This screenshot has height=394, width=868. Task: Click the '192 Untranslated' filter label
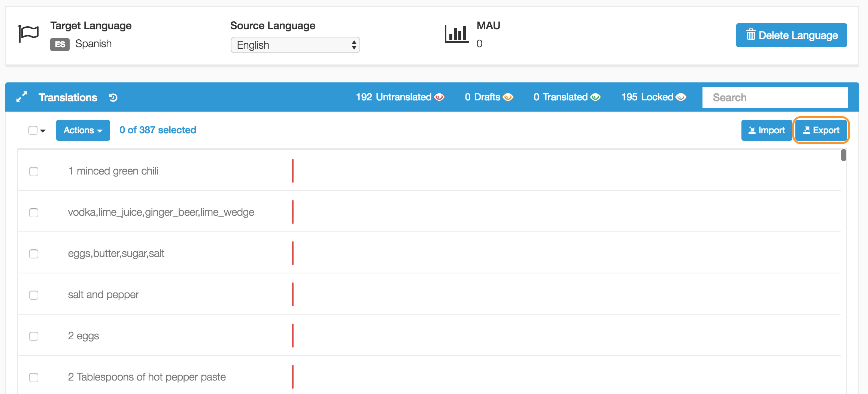[x=394, y=97]
